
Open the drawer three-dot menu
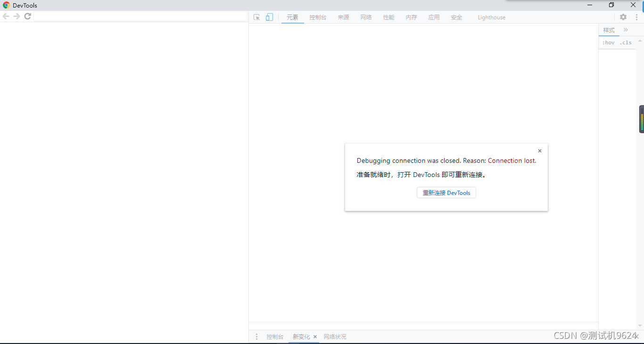click(x=256, y=336)
